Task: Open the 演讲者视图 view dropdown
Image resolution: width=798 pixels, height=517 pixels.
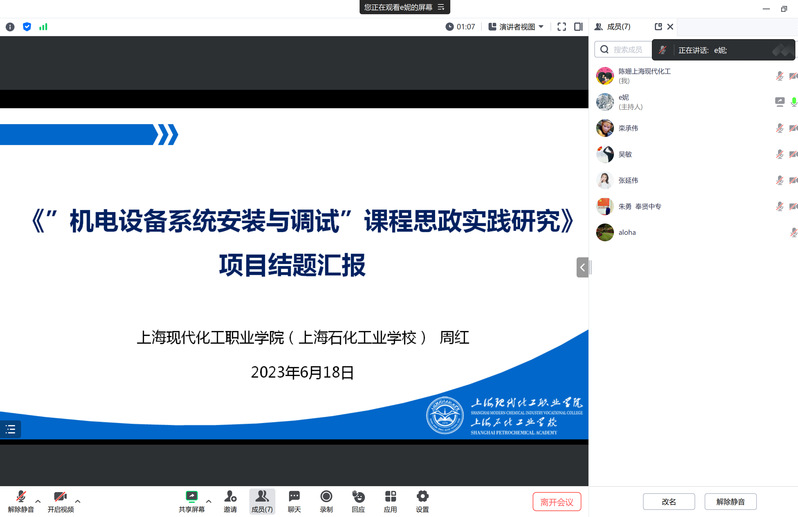Action: coord(520,27)
